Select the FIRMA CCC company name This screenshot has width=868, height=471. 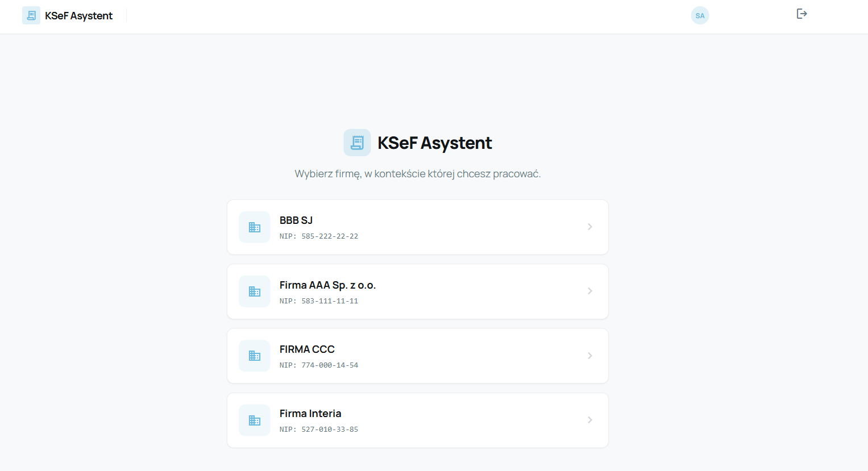[307, 349]
